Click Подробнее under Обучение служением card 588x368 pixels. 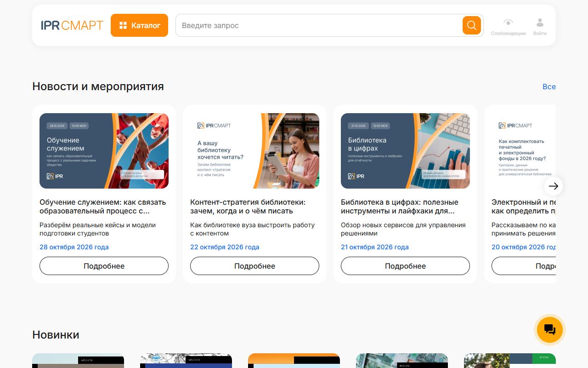[104, 266]
